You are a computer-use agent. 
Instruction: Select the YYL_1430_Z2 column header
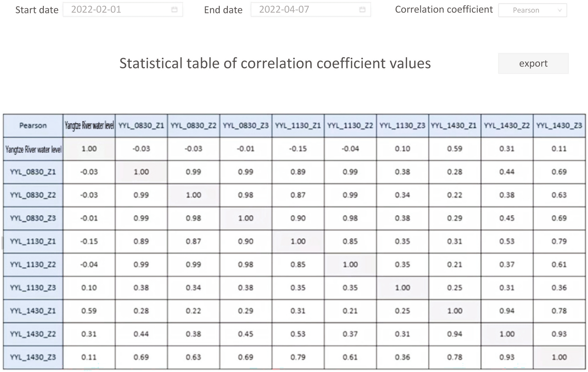tap(507, 126)
